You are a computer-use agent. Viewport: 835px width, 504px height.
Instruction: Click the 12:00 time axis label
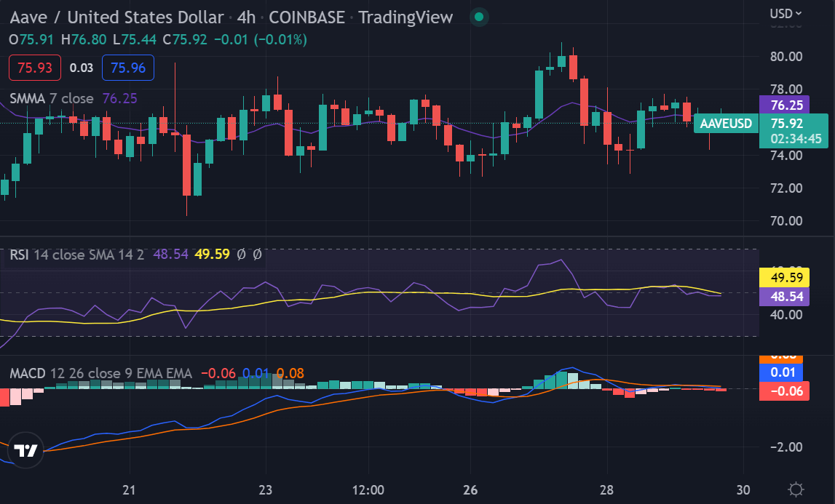click(368, 489)
